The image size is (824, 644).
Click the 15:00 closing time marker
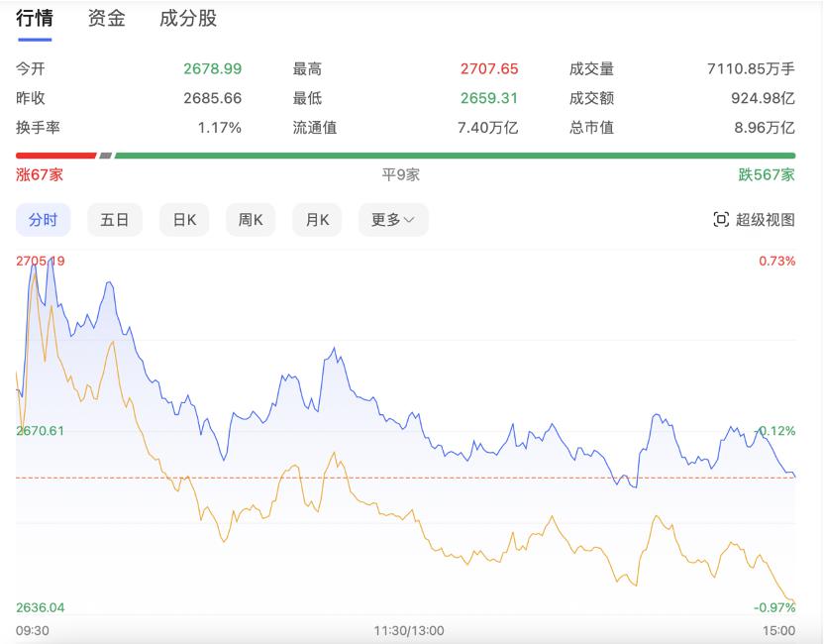[778, 630]
